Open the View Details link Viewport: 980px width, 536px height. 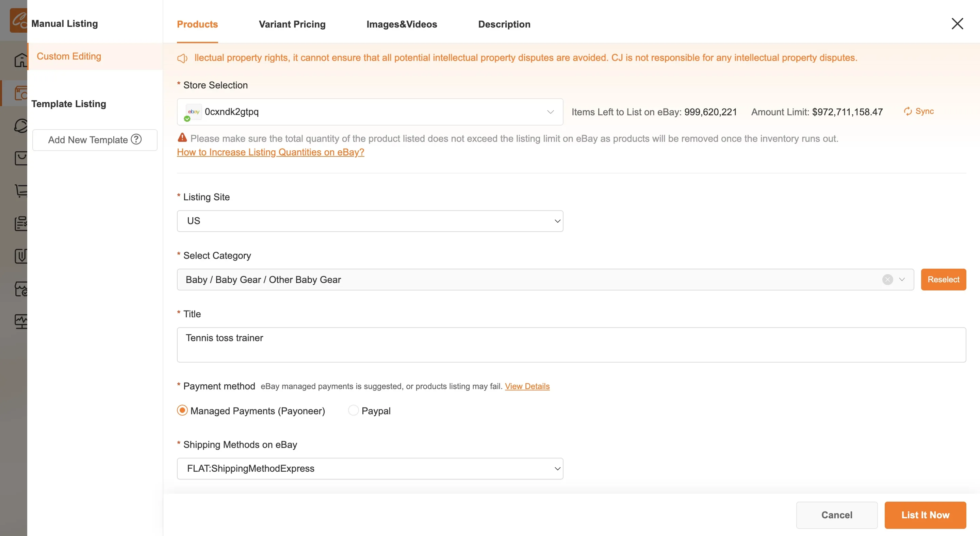(527, 386)
